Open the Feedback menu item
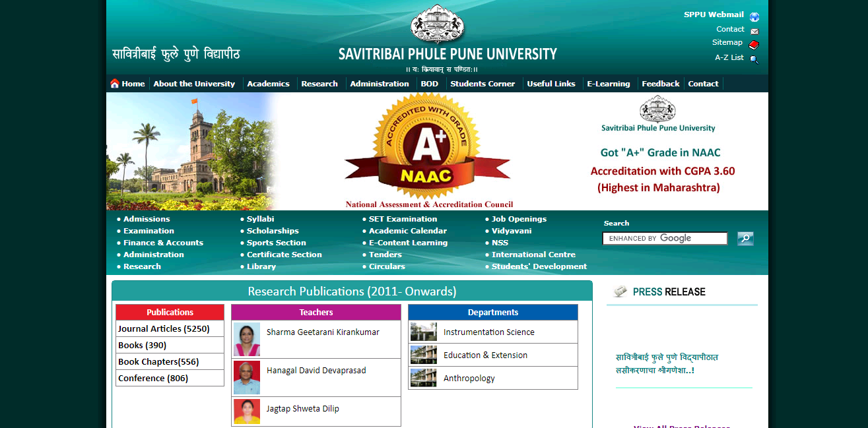Screen dimensions: 868x428 click(660, 84)
